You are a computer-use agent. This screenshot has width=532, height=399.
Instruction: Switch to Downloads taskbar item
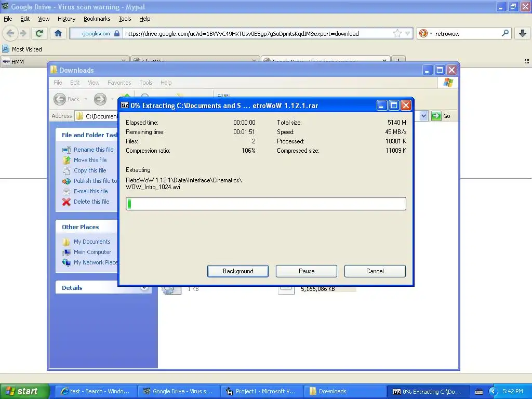344,391
